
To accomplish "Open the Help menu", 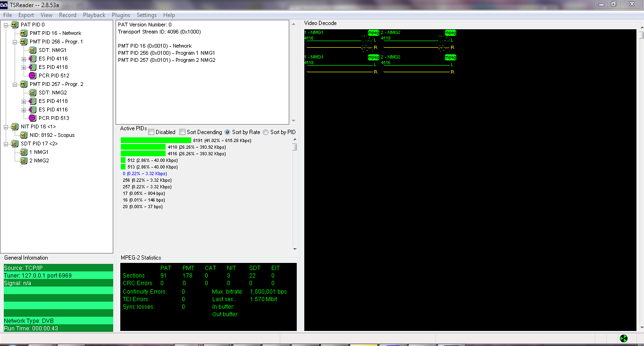I will [169, 15].
